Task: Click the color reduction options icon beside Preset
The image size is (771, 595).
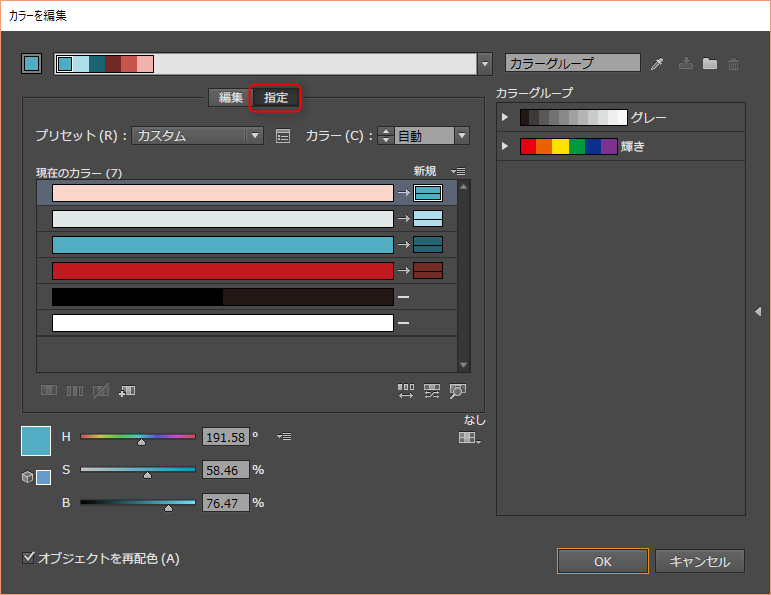Action: coord(283,136)
